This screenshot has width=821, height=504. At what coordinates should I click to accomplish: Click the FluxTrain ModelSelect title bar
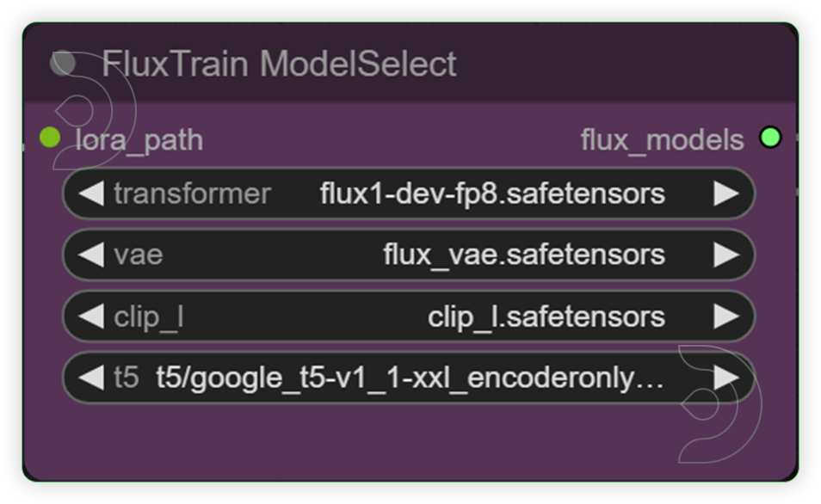pos(280,63)
